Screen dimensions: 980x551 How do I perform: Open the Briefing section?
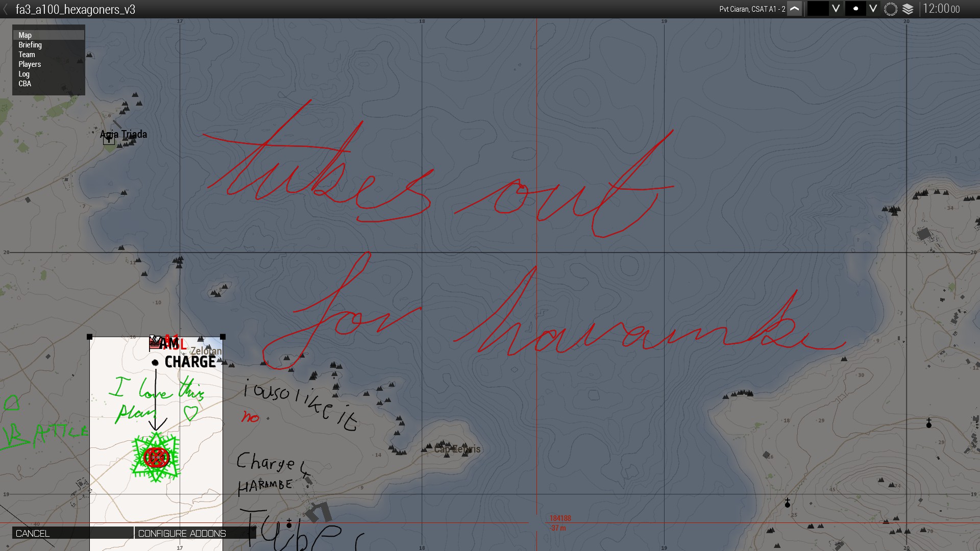[48, 45]
